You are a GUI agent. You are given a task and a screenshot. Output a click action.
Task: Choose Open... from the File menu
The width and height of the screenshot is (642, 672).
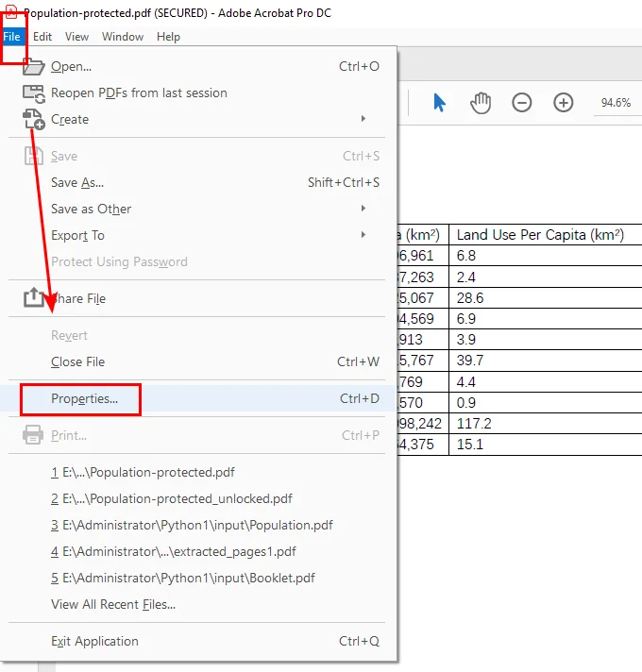coord(197,66)
